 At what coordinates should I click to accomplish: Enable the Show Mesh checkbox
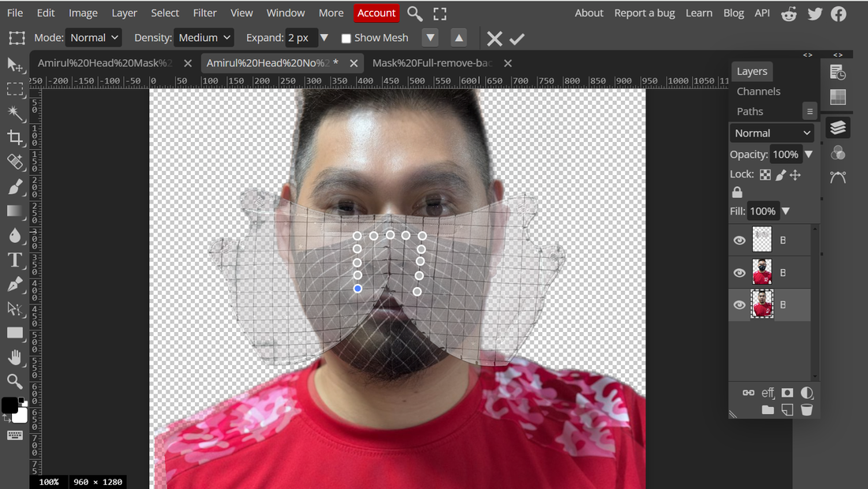(x=346, y=38)
